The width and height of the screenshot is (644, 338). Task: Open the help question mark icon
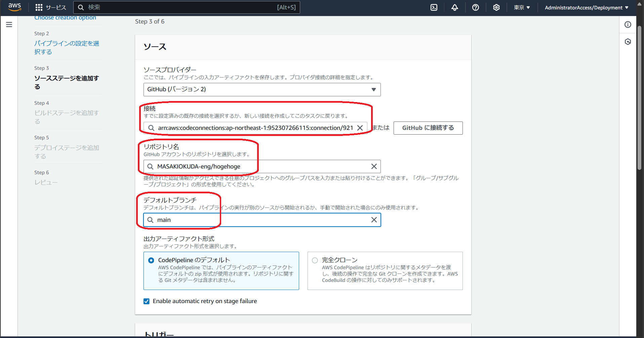[x=475, y=7]
